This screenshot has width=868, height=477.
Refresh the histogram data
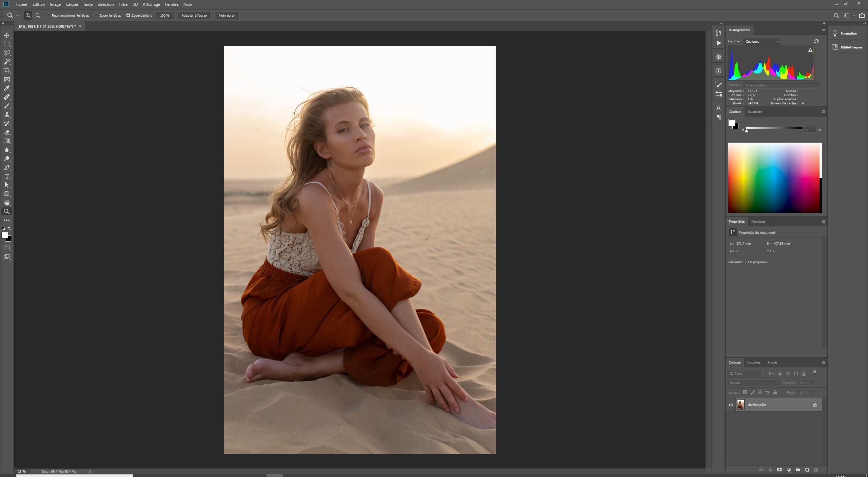point(816,41)
